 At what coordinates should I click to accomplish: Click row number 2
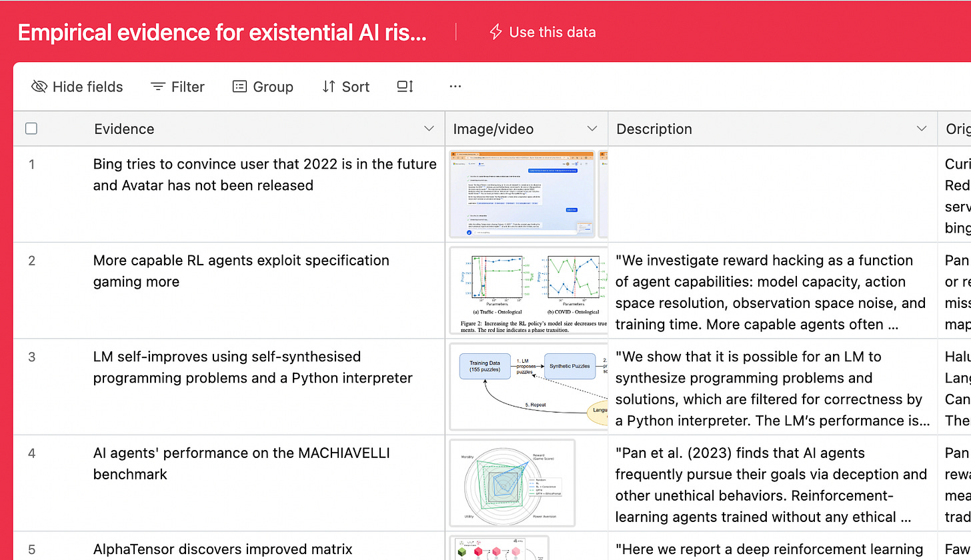point(31,261)
